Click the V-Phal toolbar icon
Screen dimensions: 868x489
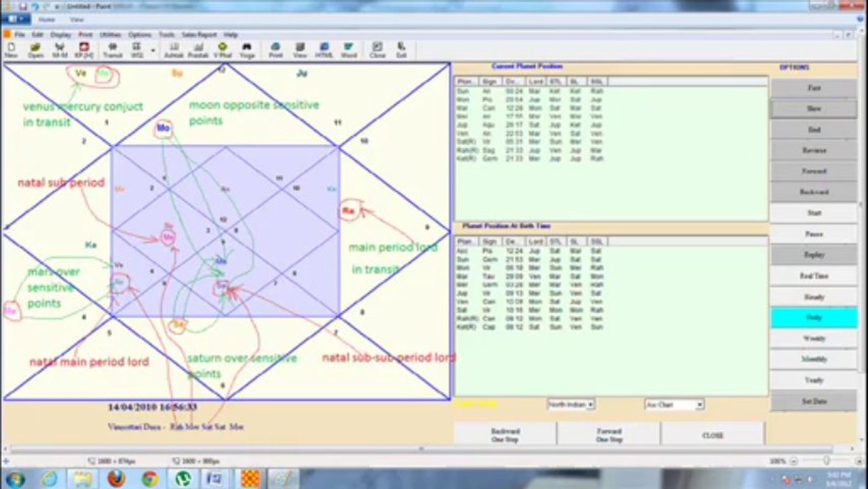click(x=223, y=50)
